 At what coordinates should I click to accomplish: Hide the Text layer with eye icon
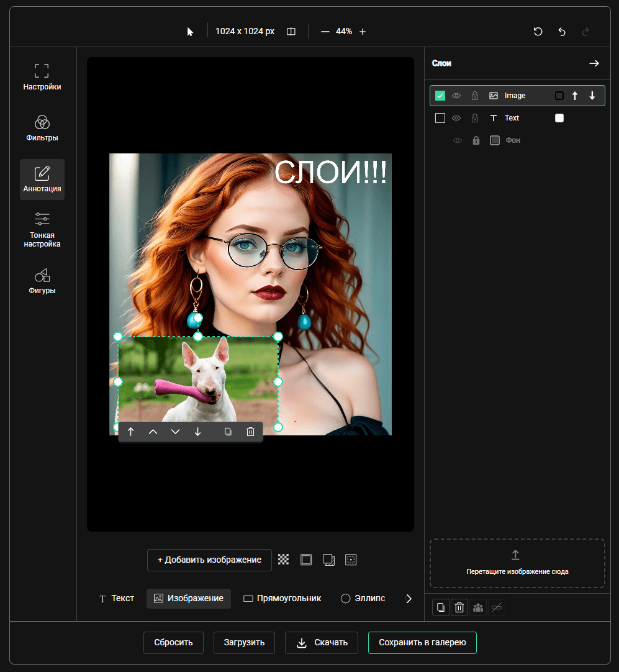click(x=456, y=118)
